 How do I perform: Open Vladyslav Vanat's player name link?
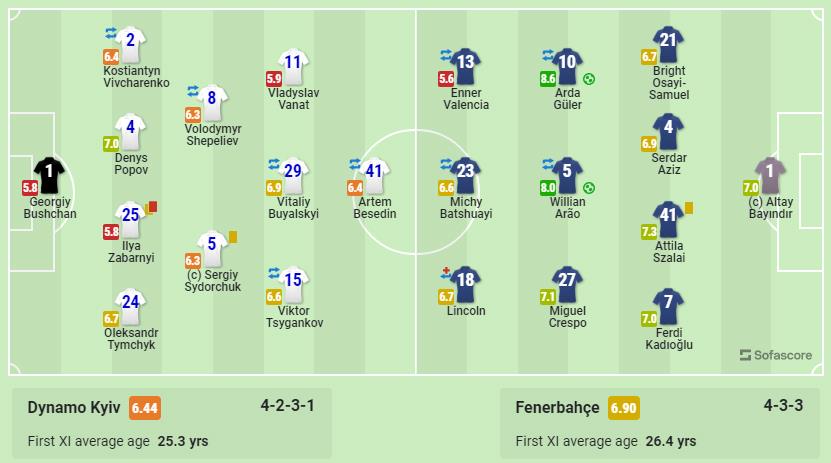[x=292, y=98]
